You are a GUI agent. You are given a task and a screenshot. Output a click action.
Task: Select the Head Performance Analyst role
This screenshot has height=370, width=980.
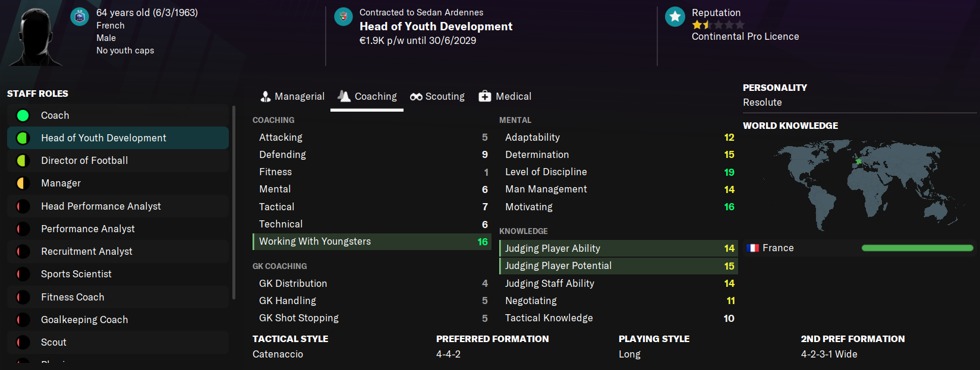[x=100, y=206]
